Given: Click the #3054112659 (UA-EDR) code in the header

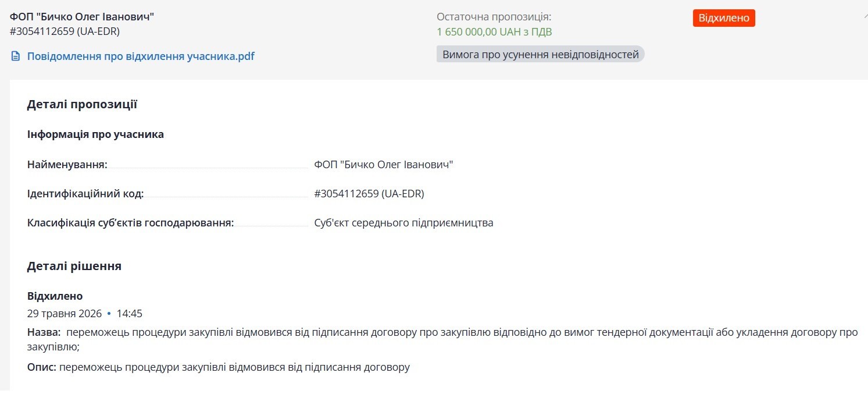Looking at the screenshot, I should pyautogui.click(x=65, y=31).
